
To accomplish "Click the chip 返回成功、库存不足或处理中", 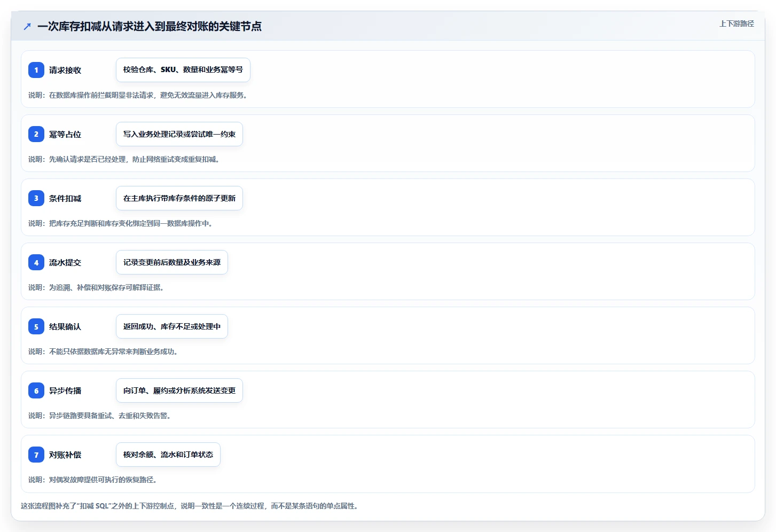I will pyautogui.click(x=172, y=326).
